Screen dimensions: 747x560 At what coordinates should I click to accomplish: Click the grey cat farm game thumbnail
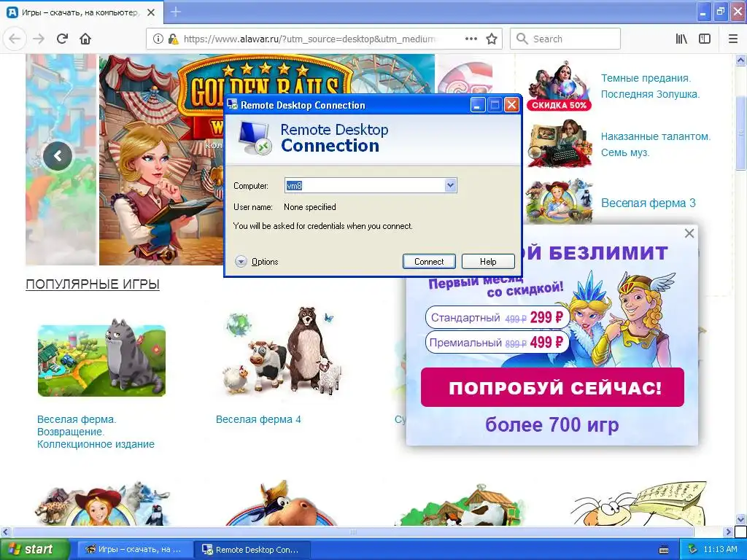(x=101, y=357)
